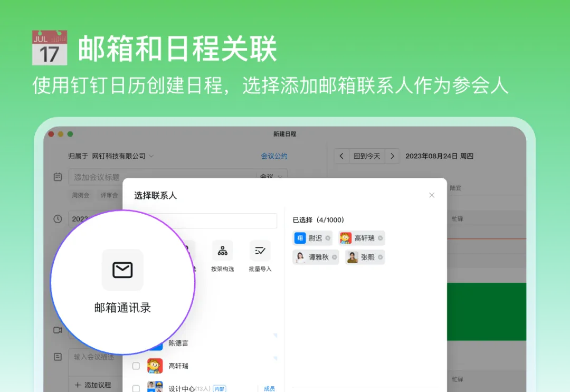Go to the previous day arrow
Screen dimensions: 570x392
click(341, 156)
